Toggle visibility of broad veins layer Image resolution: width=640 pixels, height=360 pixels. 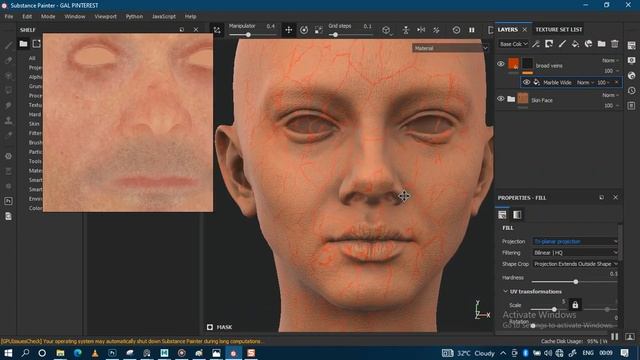[500, 64]
